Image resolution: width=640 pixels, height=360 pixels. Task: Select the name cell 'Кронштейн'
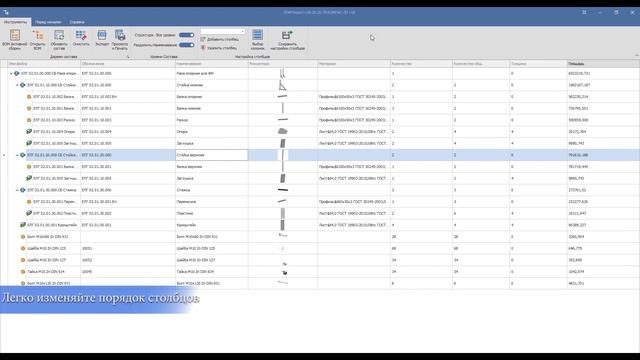click(211, 225)
